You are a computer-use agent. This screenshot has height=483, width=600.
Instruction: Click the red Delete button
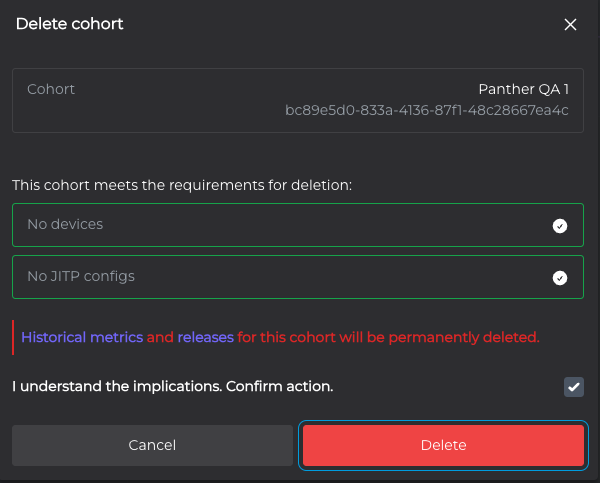point(443,445)
